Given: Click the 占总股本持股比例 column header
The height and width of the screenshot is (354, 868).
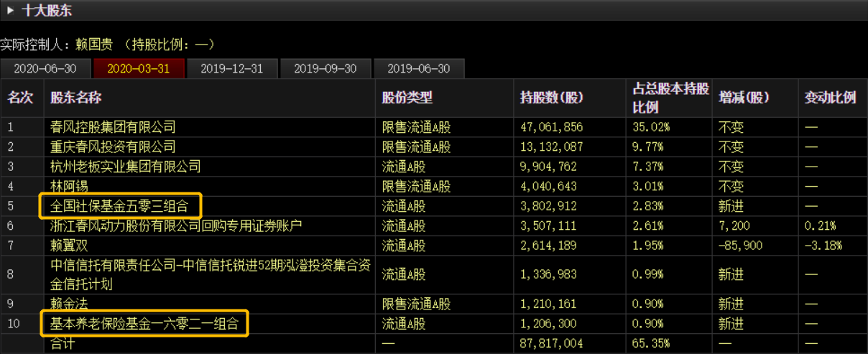Looking at the screenshot, I should click(670, 98).
